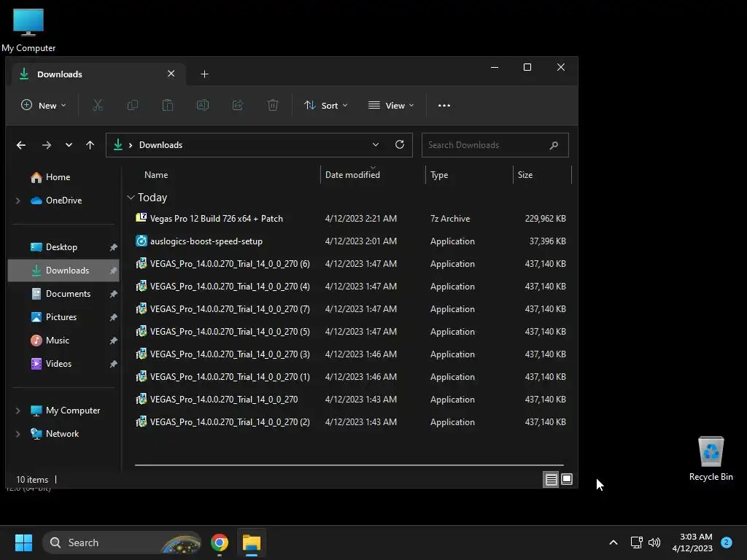
Task: Select the file sized 229,962 KB
Action: 350,219
